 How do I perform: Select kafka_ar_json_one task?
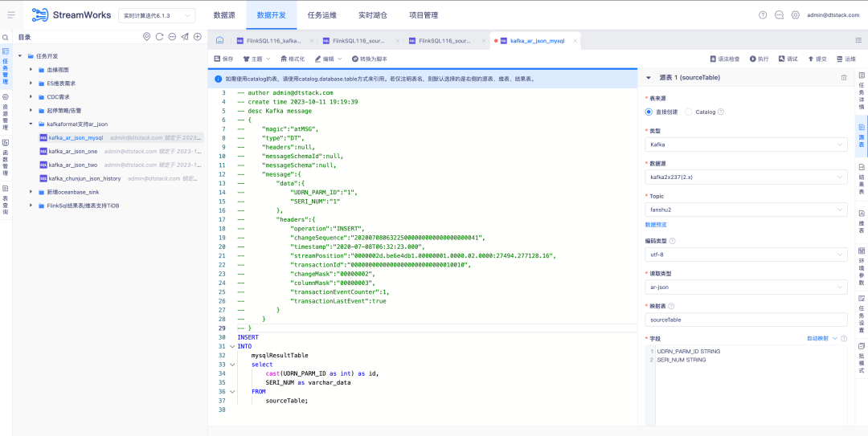point(72,151)
